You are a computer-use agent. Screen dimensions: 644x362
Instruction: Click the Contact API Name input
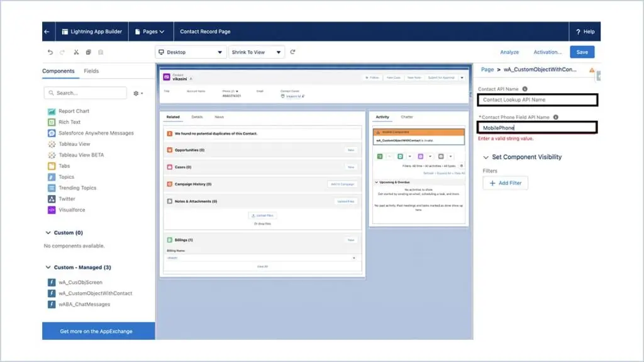pos(537,100)
